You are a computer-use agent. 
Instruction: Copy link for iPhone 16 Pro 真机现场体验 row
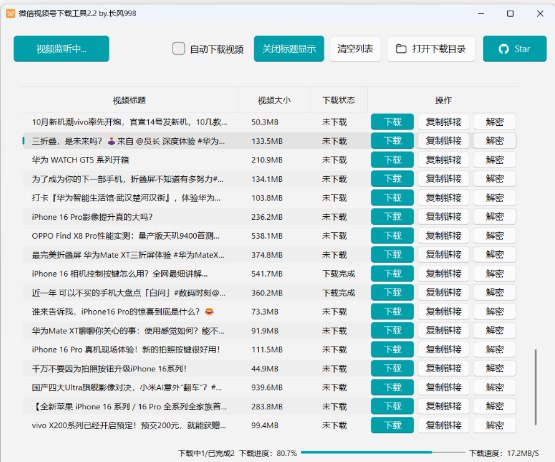click(x=444, y=349)
